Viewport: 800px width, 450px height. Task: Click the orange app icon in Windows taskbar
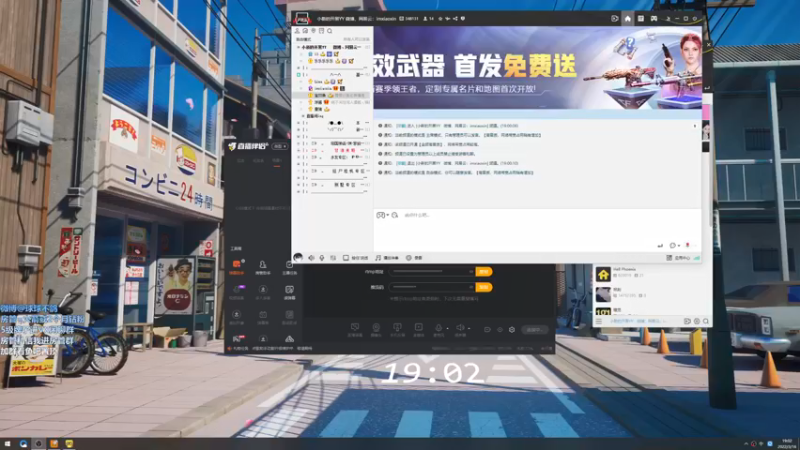(x=54, y=444)
